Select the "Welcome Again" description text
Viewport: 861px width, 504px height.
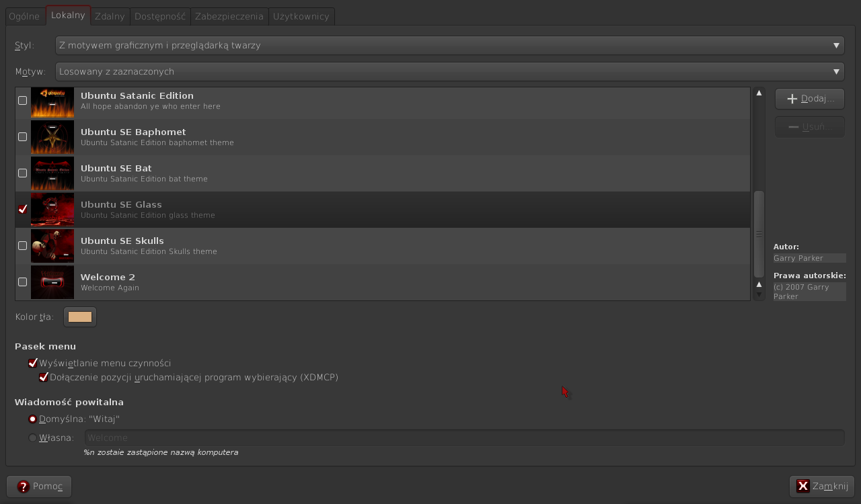pos(110,288)
